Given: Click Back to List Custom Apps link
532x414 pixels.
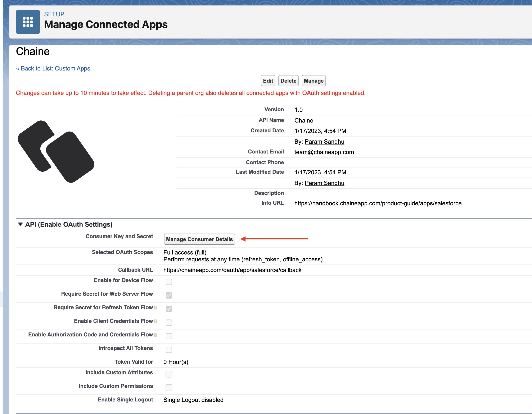Looking at the screenshot, I should pos(53,68).
